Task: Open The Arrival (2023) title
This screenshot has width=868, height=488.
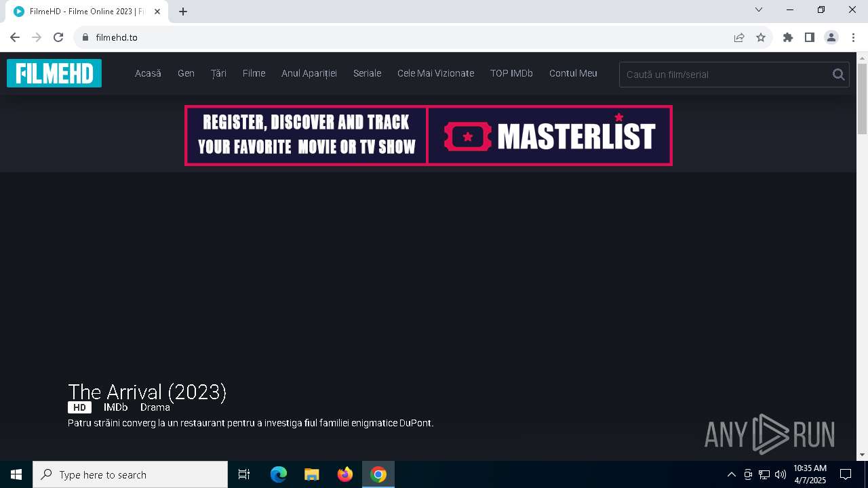Action: 147,392
